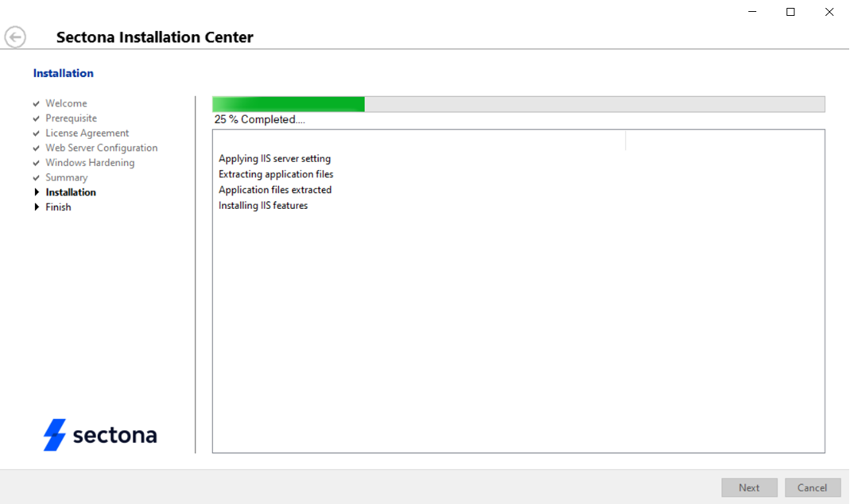The width and height of the screenshot is (850, 504).
Task: Select the Web Server Configuration step
Action: click(x=101, y=148)
